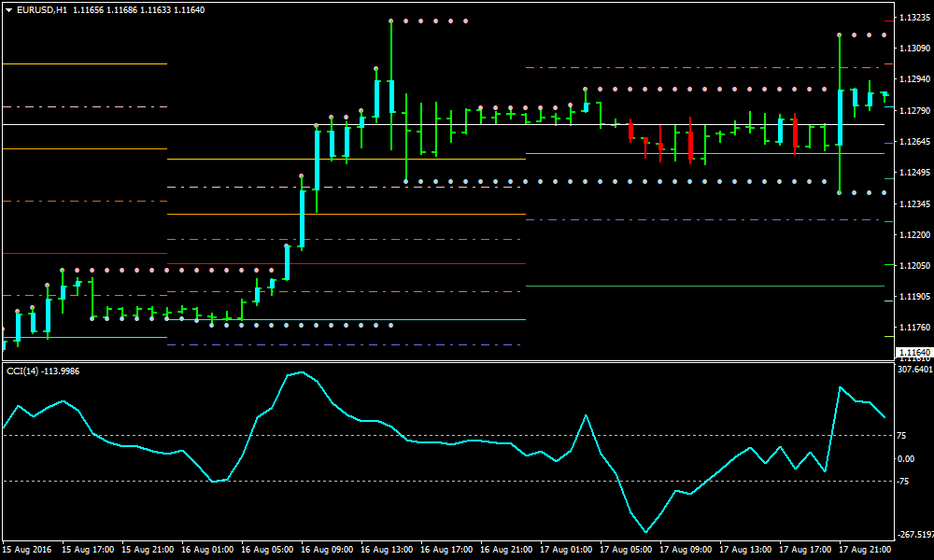The image size is (934, 560).
Task: Select the orange horizontal line at top left
Action: coord(84,63)
